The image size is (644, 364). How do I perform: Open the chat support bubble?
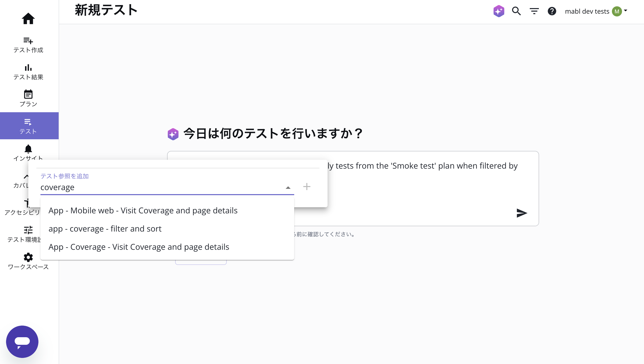click(x=22, y=342)
